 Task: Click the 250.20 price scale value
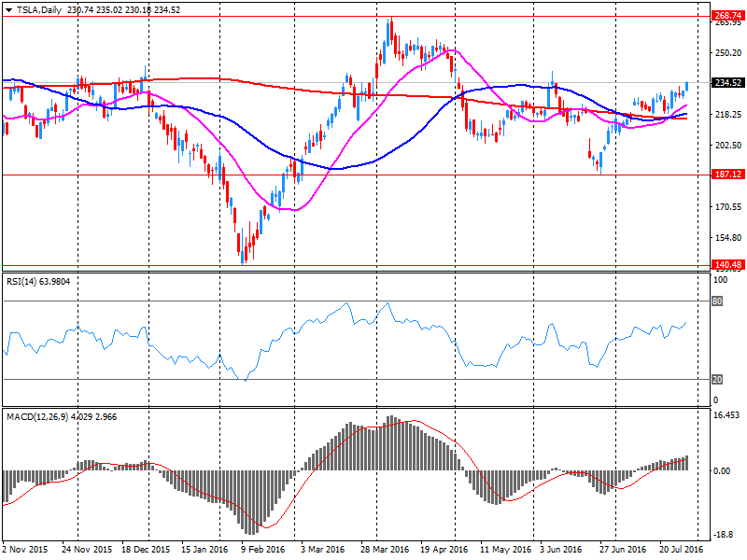coord(728,53)
